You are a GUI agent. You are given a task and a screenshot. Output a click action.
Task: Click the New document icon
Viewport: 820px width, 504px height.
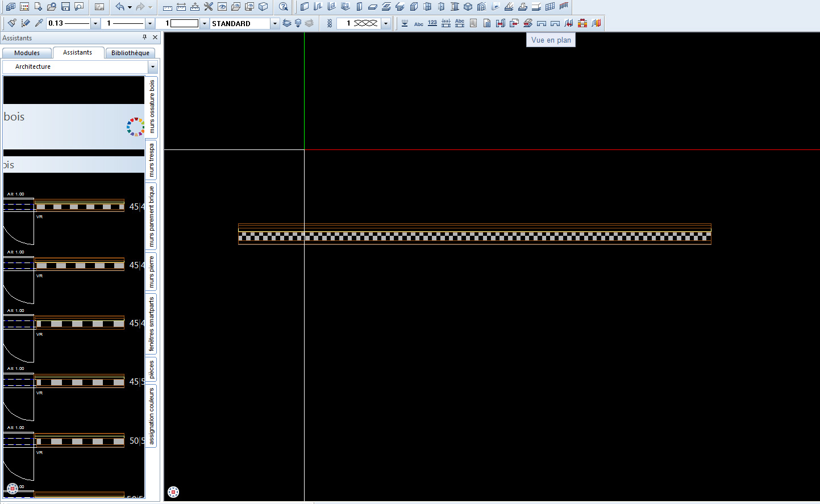pos(38,7)
